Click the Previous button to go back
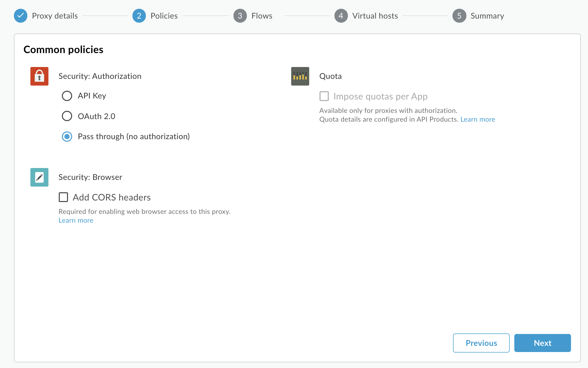The width and height of the screenshot is (588, 368). click(x=482, y=342)
